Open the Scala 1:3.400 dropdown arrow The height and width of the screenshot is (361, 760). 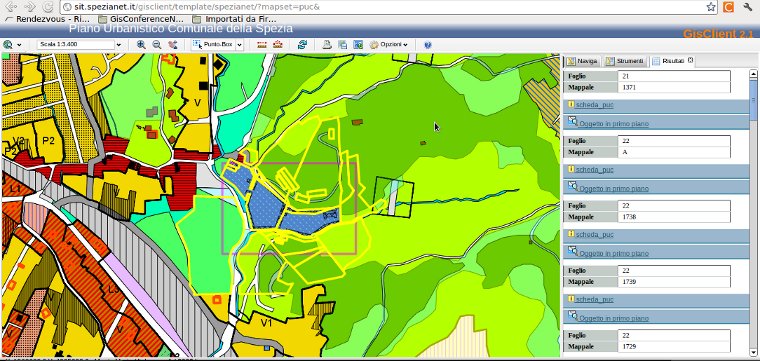(x=119, y=45)
